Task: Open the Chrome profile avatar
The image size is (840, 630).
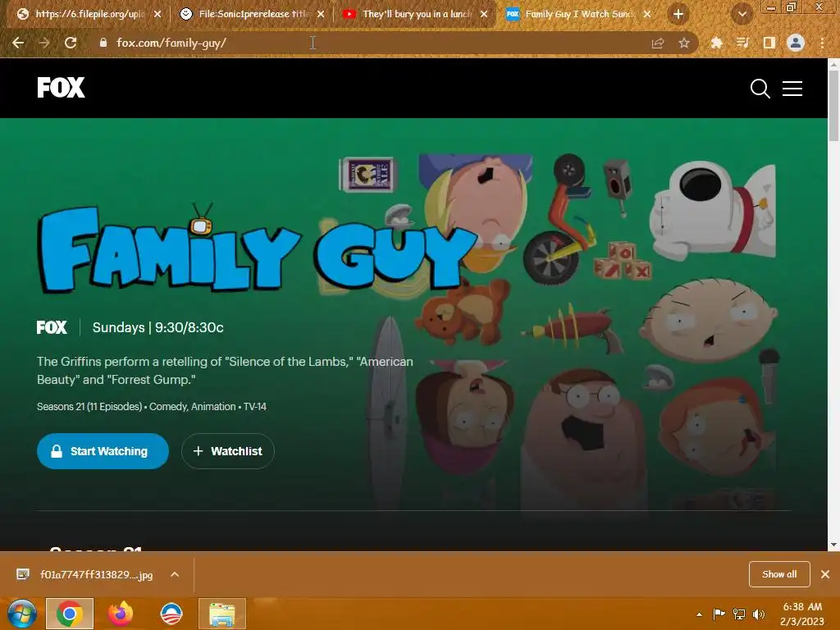Action: click(796, 43)
